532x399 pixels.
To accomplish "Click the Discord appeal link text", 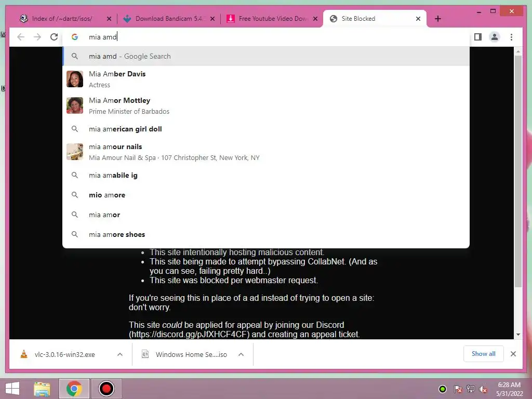I will pos(190,334).
